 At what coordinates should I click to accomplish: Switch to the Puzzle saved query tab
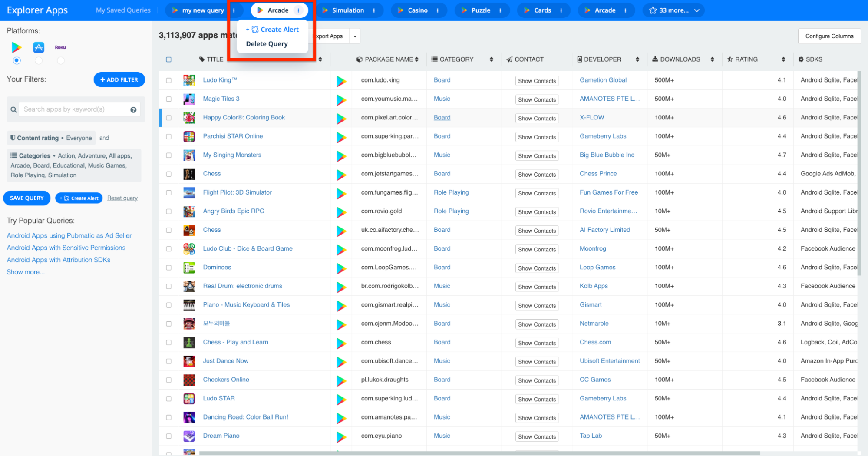[481, 10]
